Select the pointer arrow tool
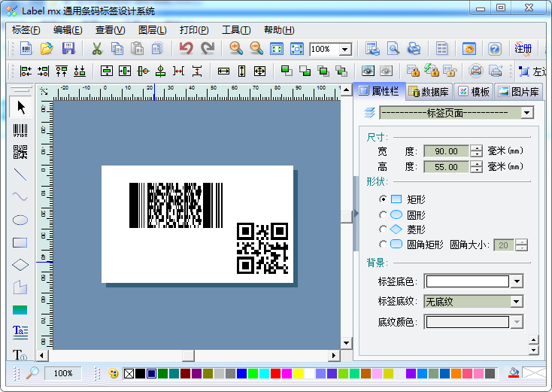Screen dimensions: 552x392 point(20,108)
